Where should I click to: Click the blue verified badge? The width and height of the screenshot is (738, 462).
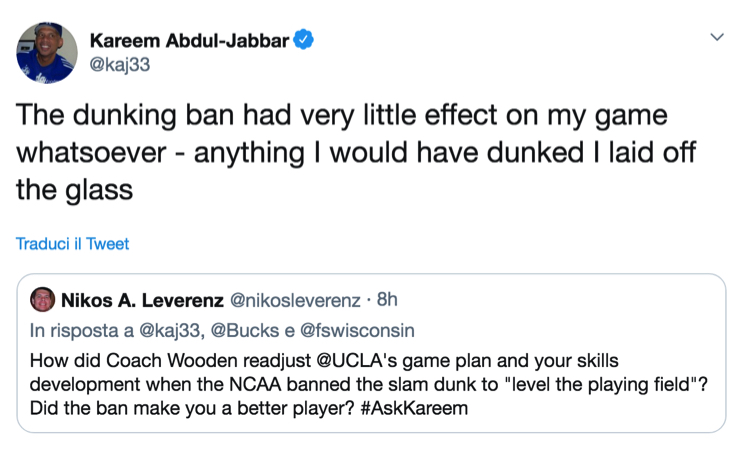pyautogui.click(x=304, y=40)
